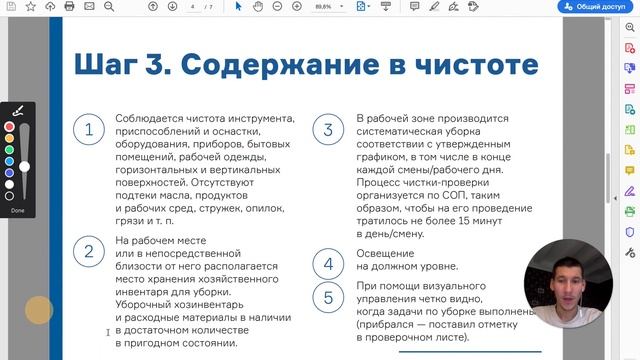Print the document with the printer icon
The image size is (640, 360).
[70, 6]
